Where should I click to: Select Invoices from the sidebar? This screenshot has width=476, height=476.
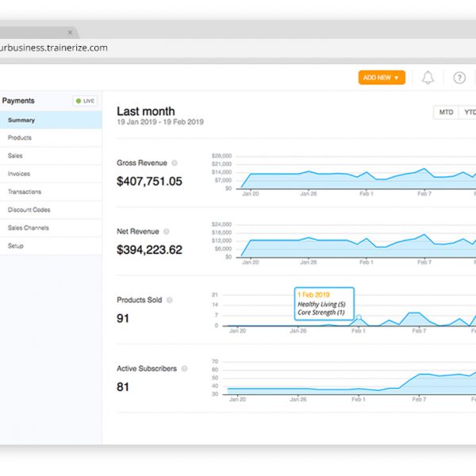pos(19,174)
